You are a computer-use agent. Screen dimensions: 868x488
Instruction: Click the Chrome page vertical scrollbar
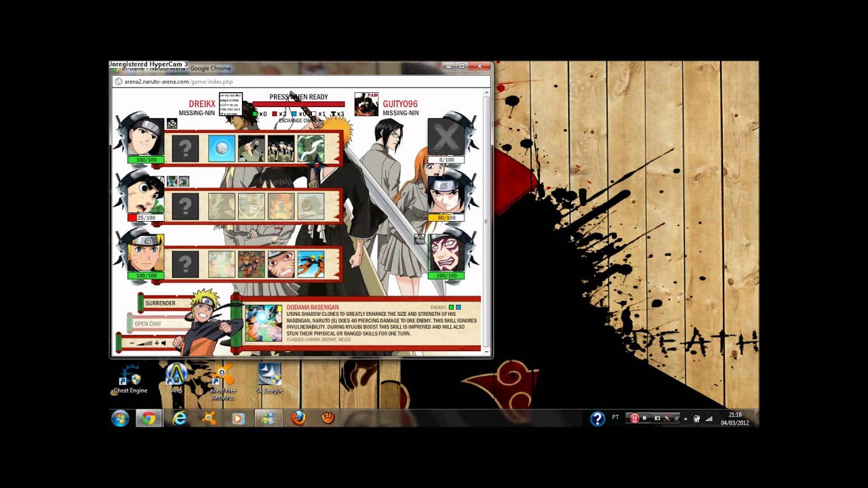tap(486, 221)
